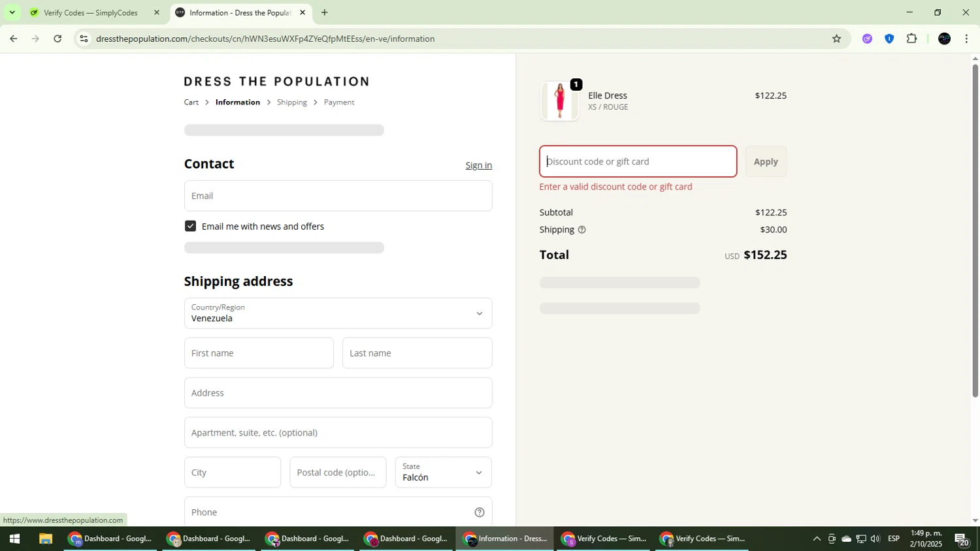The image size is (980, 551).
Task: Focus the Postal code field
Action: pos(338,473)
